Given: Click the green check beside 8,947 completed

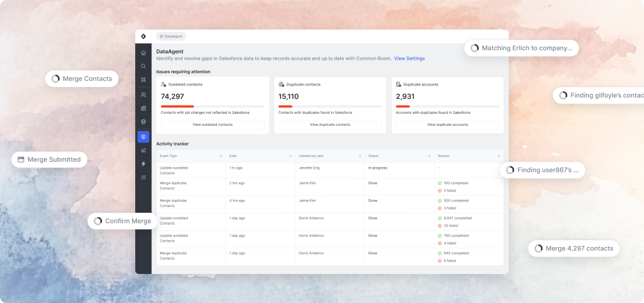Looking at the screenshot, I should 440,218.
